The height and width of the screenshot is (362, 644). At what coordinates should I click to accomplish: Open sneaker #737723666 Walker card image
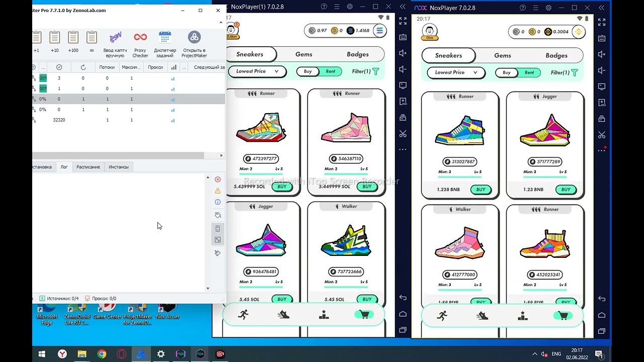pyautogui.click(x=346, y=240)
